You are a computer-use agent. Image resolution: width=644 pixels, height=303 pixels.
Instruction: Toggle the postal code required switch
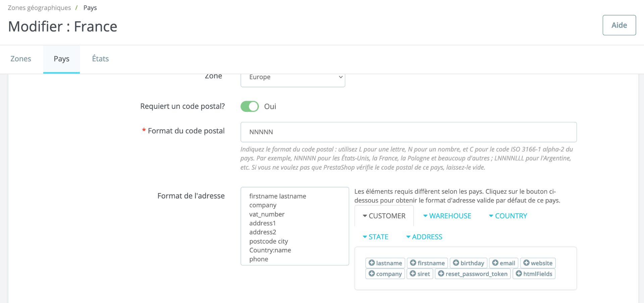coord(250,106)
